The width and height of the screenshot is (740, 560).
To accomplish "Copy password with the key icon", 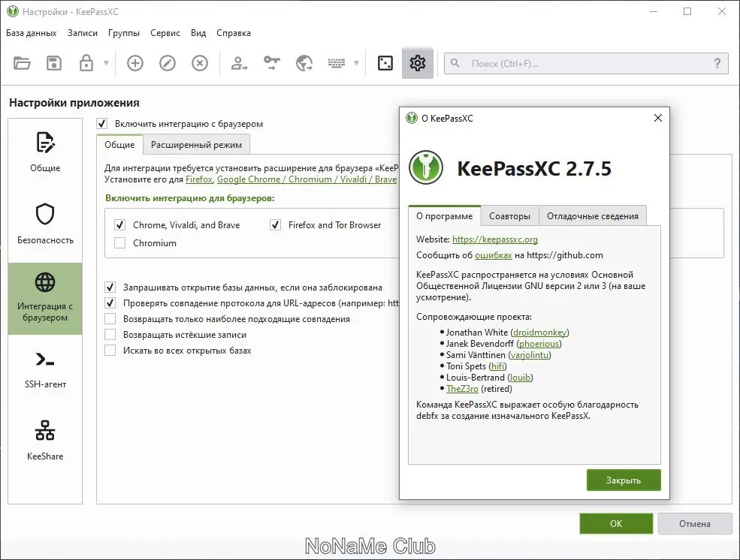I will click(271, 63).
